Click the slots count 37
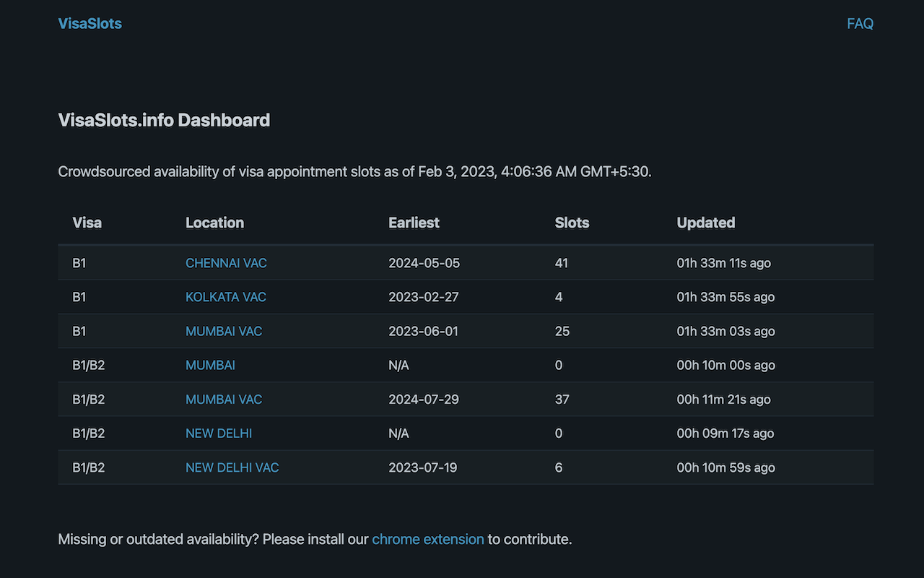 (x=562, y=399)
